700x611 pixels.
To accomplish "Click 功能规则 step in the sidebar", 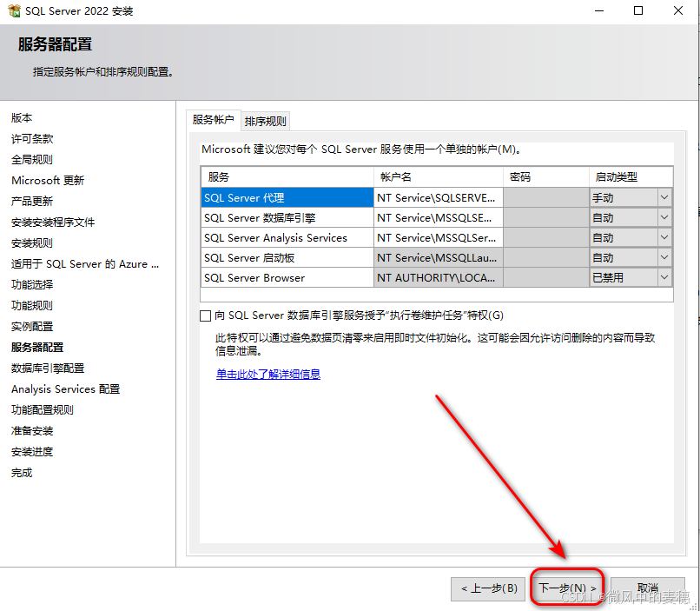I will click(x=32, y=306).
